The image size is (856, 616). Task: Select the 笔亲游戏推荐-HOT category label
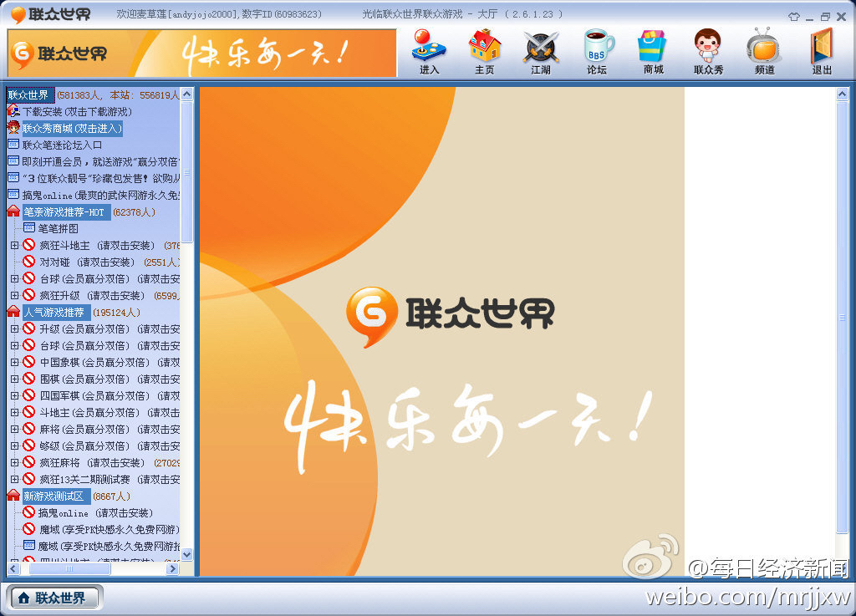click(66, 211)
